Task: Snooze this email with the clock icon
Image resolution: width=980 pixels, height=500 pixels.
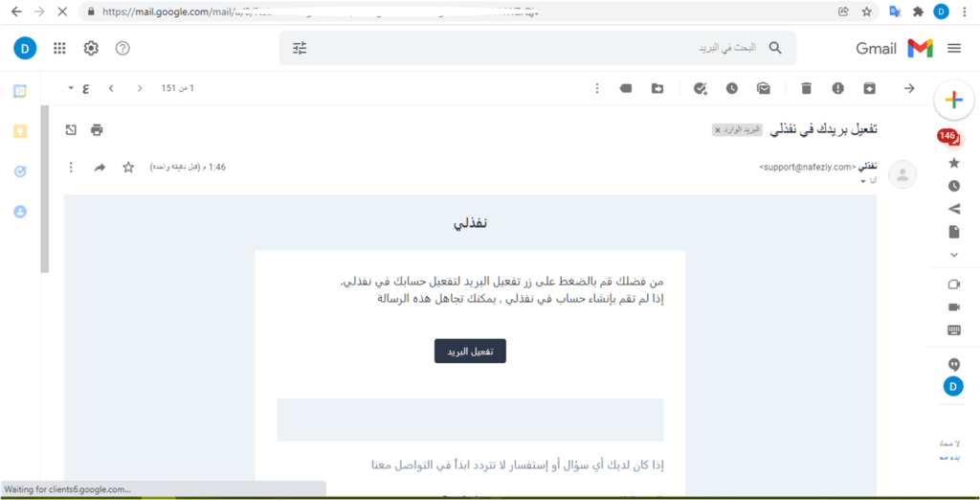Action: click(x=732, y=89)
